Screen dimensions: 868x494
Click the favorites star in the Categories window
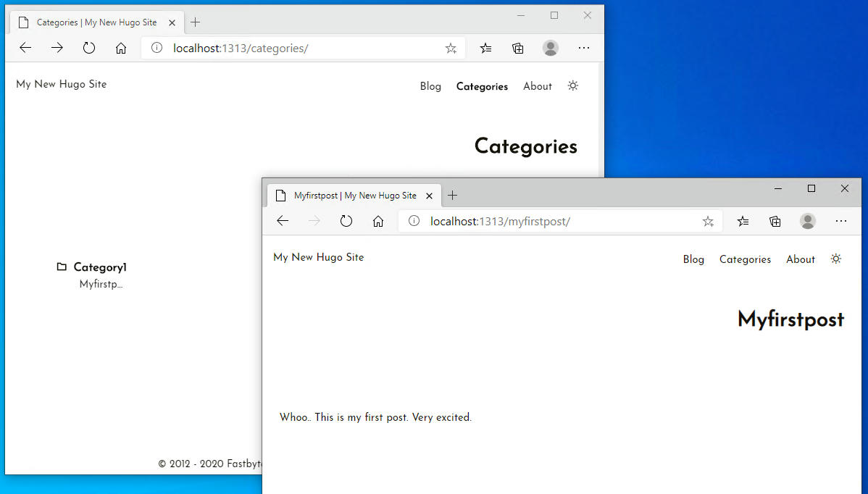point(451,48)
